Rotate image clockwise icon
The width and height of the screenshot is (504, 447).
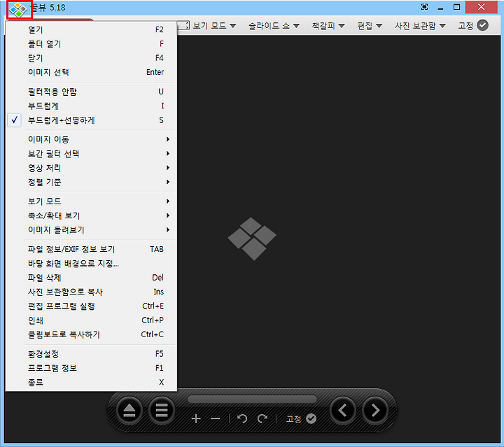(x=262, y=419)
